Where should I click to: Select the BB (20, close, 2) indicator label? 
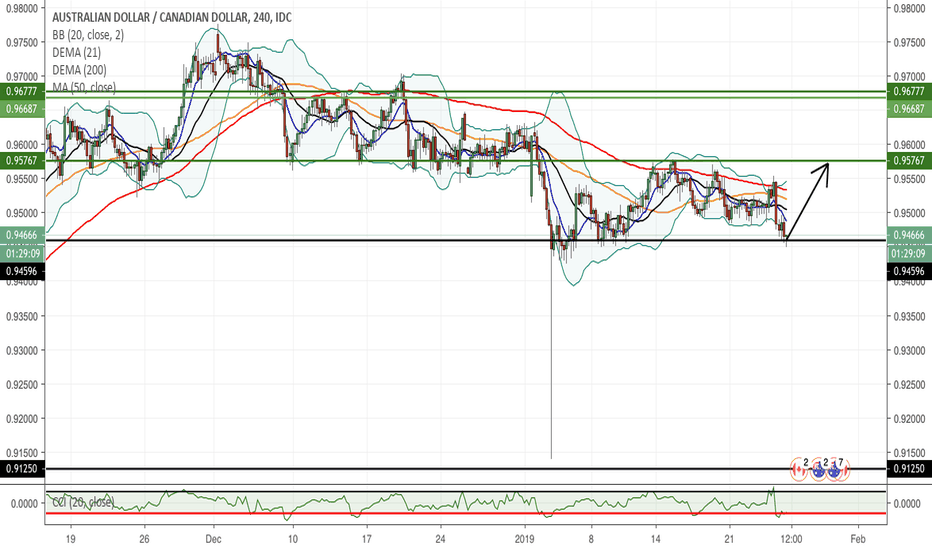point(88,35)
